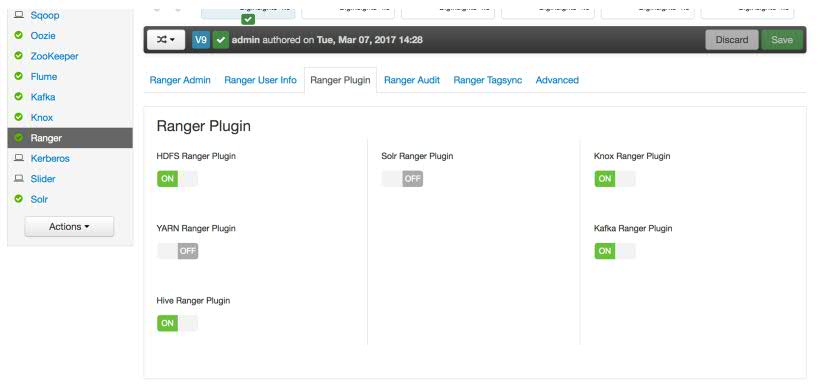Select the Ranger service in sidebar
The image size is (828, 387).
point(70,138)
